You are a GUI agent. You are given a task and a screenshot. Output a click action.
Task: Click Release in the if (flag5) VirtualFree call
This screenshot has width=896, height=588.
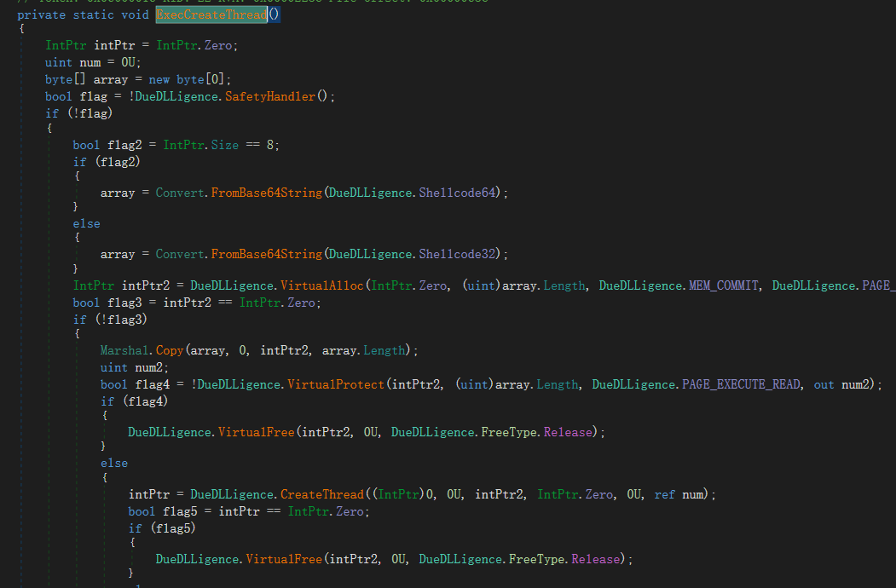point(595,559)
